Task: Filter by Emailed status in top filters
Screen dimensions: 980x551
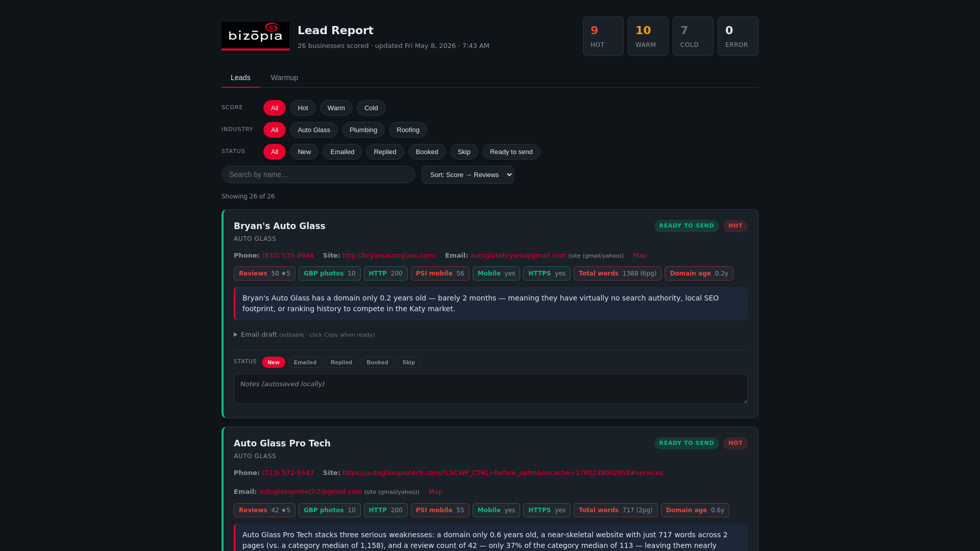Action: click(x=342, y=152)
